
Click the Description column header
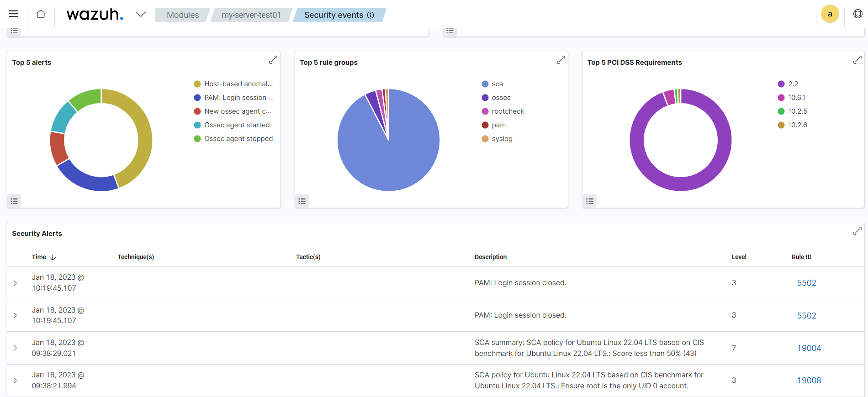point(491,257)
